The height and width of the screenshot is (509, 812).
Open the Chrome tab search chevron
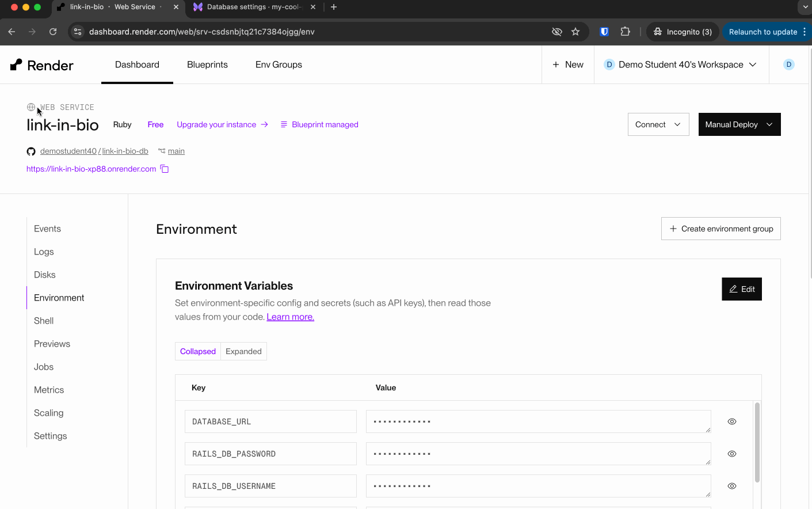805,7
